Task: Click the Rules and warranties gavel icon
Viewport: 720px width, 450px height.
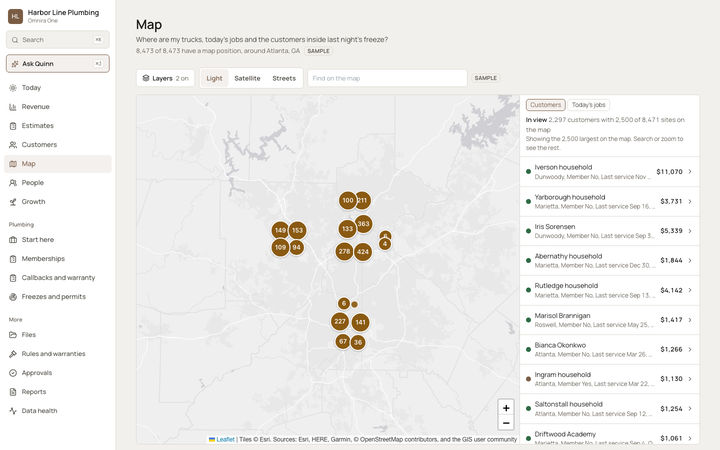Action: [x=13, y=354]
